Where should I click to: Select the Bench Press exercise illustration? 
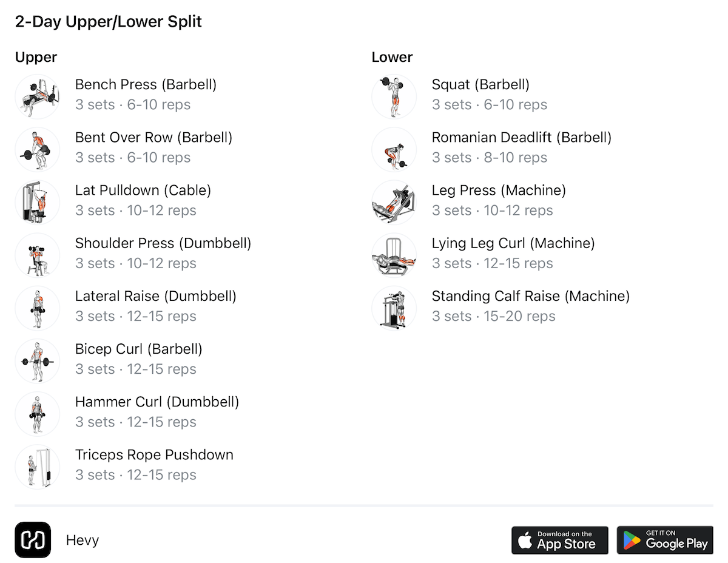pyautogui.click(x=37, y=96)
